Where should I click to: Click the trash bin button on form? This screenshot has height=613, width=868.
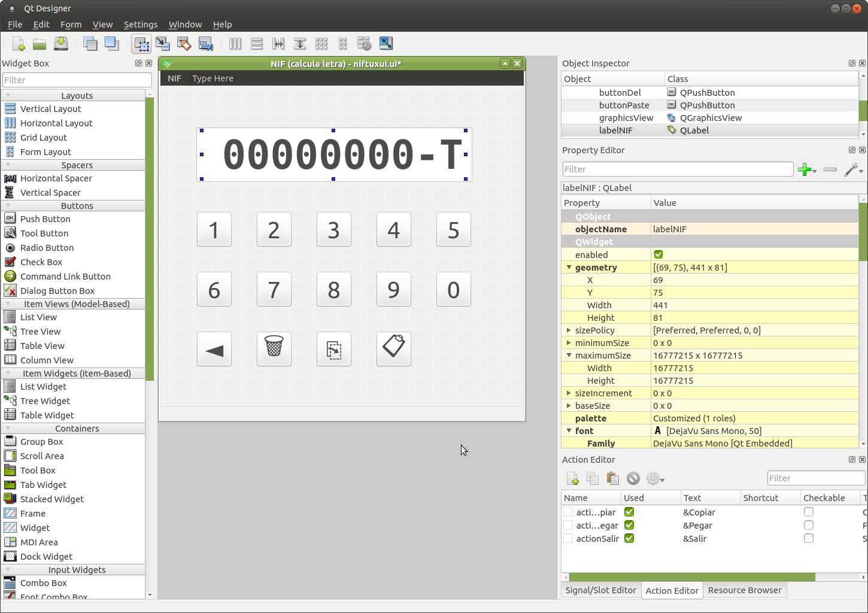274,349
